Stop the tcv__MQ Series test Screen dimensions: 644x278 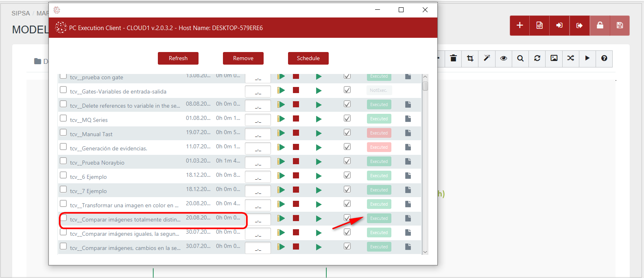[296, 119]
